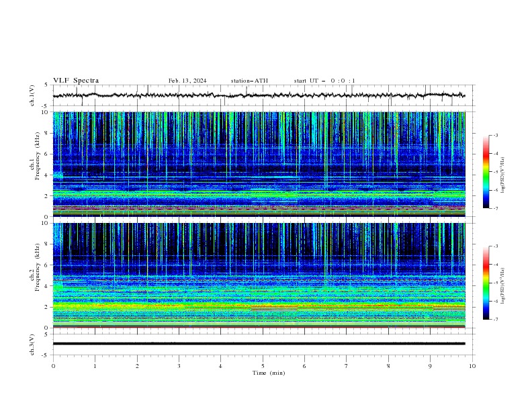The image size is (532, 411).
Task: Click the "station=ATH" label
Action: (249, 81)
